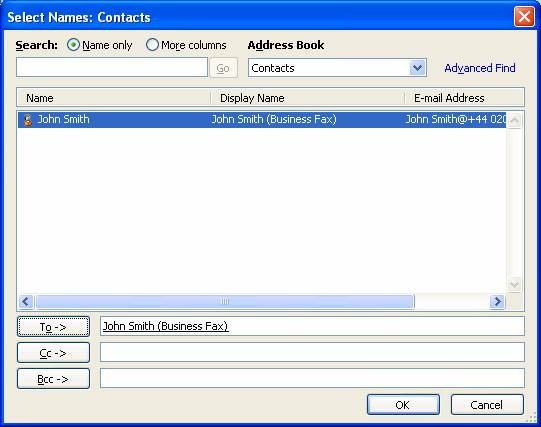Viewport: 541px width, 427px height.
Task: Click the vertical scrollbar down arrow
Action: (x=514, y=285)
